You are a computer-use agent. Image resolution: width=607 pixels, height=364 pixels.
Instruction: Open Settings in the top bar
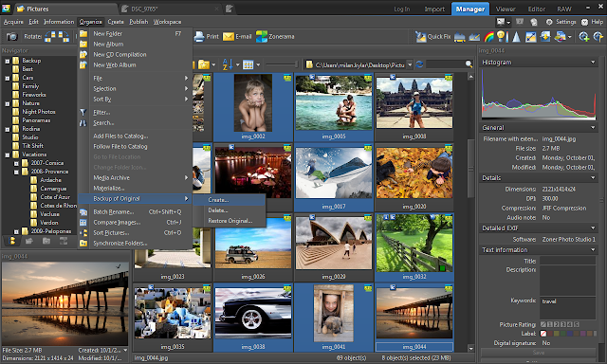tap(561, 22)
